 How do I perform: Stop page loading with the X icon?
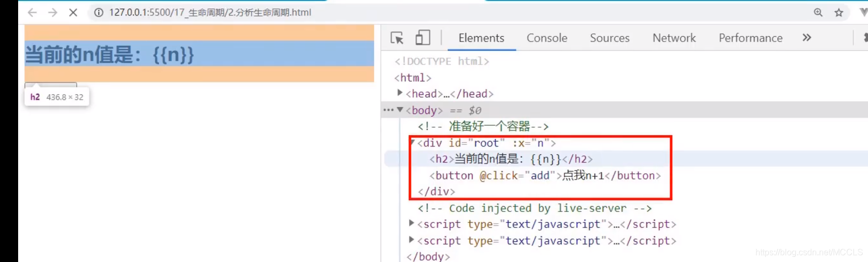[x=73, y=12]
